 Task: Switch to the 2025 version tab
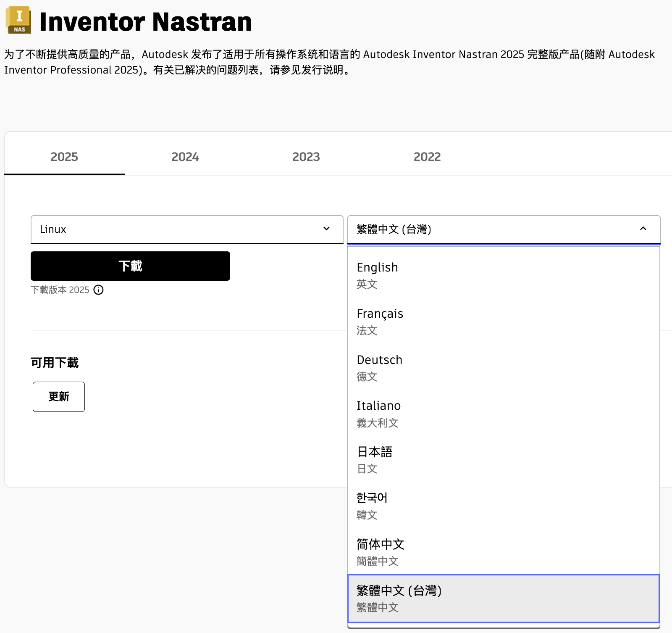click(x=64, y=157)
